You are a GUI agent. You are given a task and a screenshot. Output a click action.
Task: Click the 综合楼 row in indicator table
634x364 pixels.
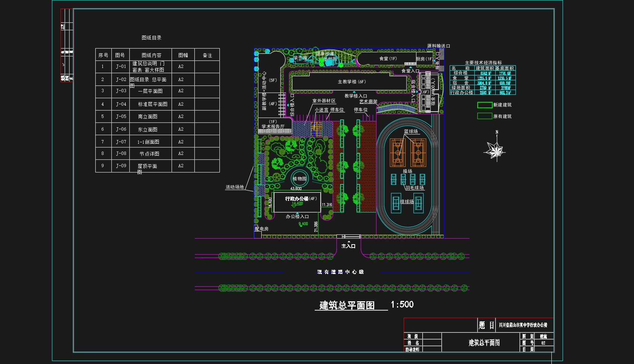(483, 73)
